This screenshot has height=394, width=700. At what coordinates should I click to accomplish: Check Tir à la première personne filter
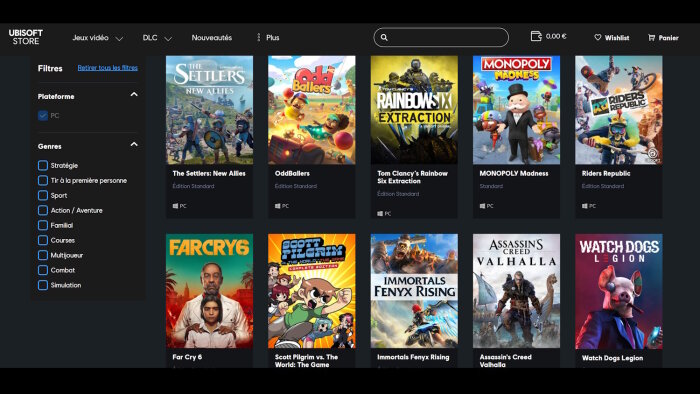tap(43, 180)
